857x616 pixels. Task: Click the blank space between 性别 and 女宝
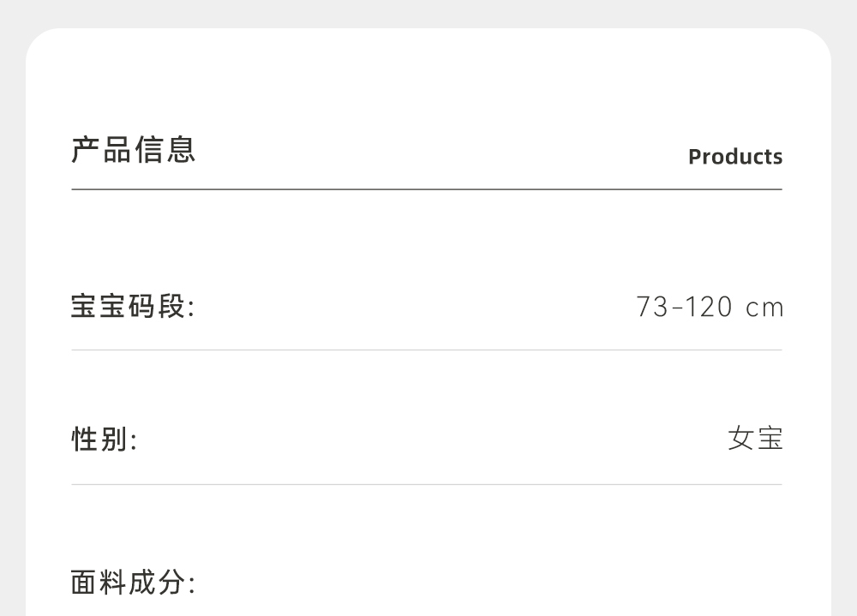[x=428, y=440]
